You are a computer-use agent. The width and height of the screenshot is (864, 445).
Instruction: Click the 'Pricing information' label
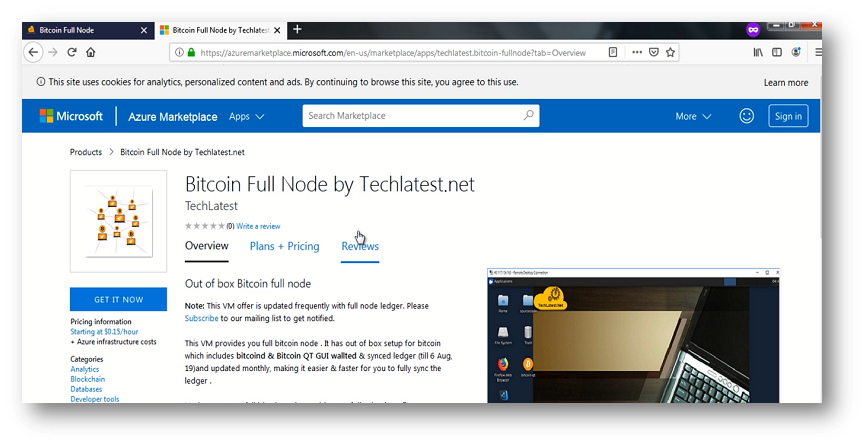pyautogui.click(x=101, y=322)
